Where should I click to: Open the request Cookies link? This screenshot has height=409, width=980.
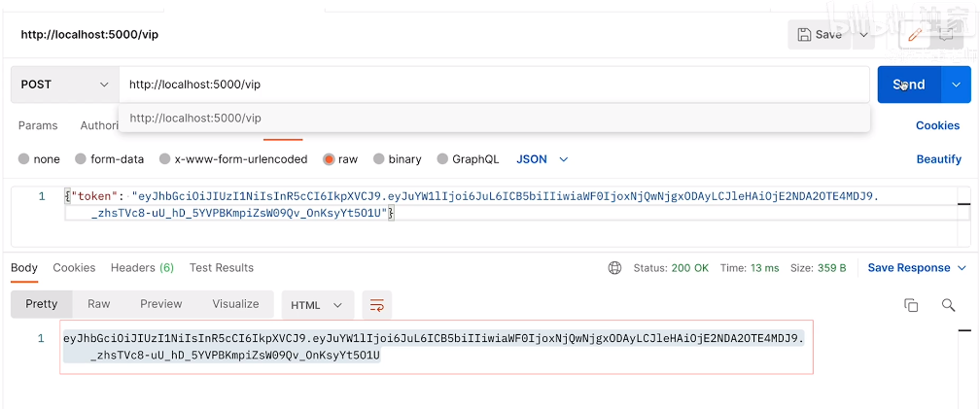[937, 125]
